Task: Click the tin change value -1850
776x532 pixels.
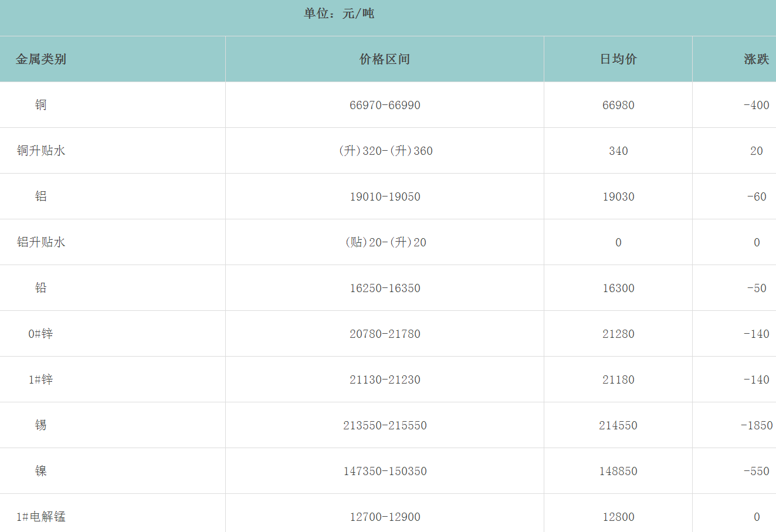Action: [x=757, y=426]
